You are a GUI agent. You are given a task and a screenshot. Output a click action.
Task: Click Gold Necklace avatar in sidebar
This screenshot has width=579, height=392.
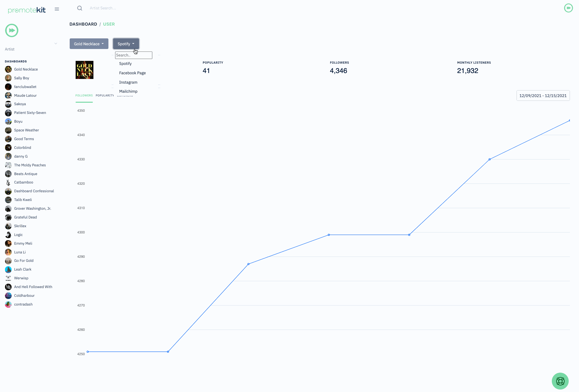tap(8, 69)
